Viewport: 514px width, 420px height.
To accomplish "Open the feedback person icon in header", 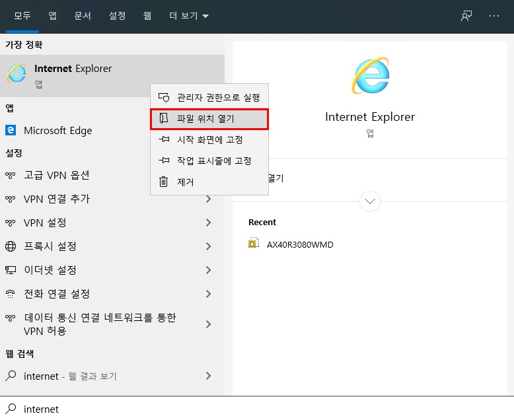I will pyautogui.click(x=466, y=16).
